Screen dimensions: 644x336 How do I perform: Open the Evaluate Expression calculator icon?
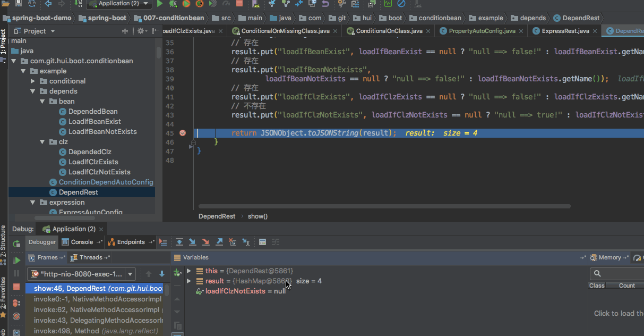tap(262, 242)
